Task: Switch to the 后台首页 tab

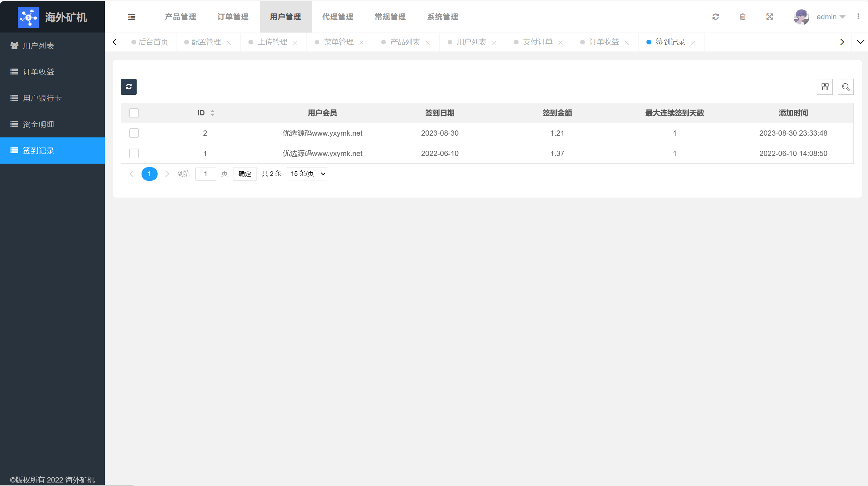Action: (x=150, y=42)
